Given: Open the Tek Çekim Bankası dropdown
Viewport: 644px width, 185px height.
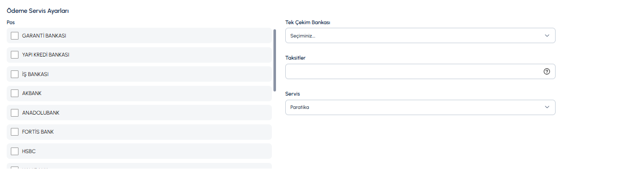Looking at the screenshot, I should (420, 35).
